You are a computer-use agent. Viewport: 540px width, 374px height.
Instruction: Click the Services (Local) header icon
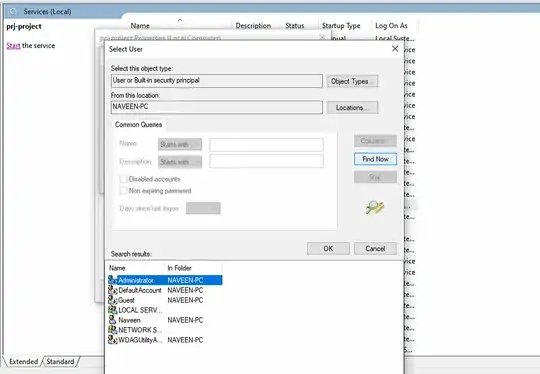13,11
